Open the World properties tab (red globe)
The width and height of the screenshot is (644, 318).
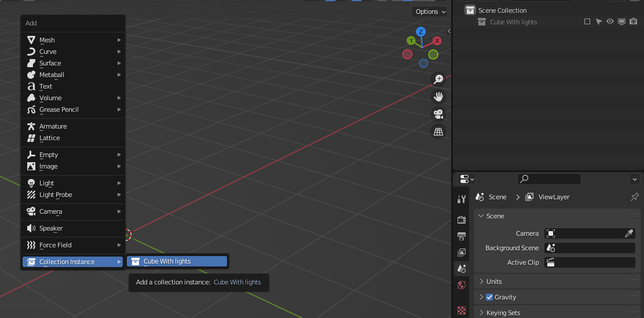[x=462, y=285]
